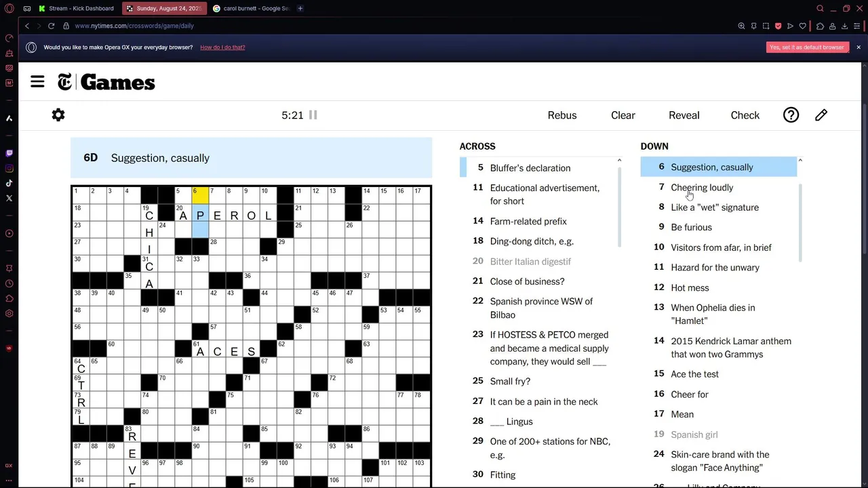
Task: Go back with the browser back arrow
Action: coord(27,26)
